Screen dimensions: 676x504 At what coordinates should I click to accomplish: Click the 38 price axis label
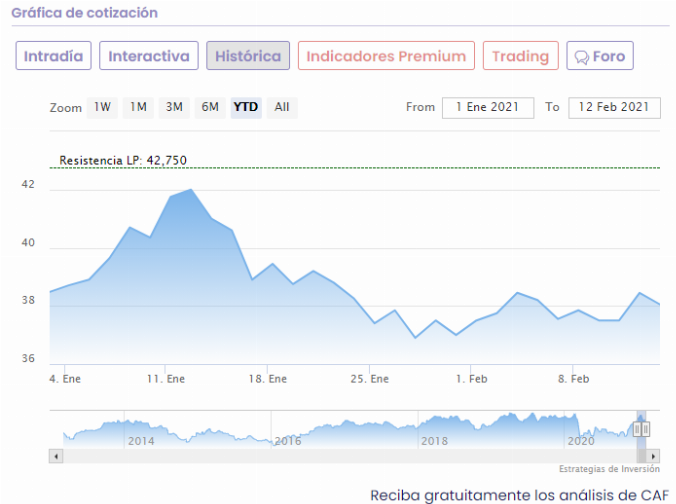(28, 301)
